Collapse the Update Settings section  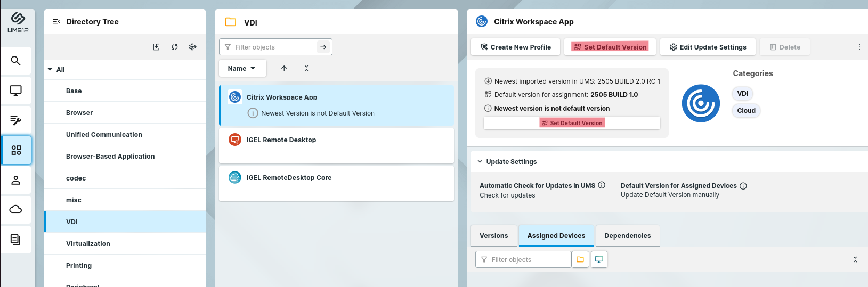pyautogui.click(x=480, y=161)
